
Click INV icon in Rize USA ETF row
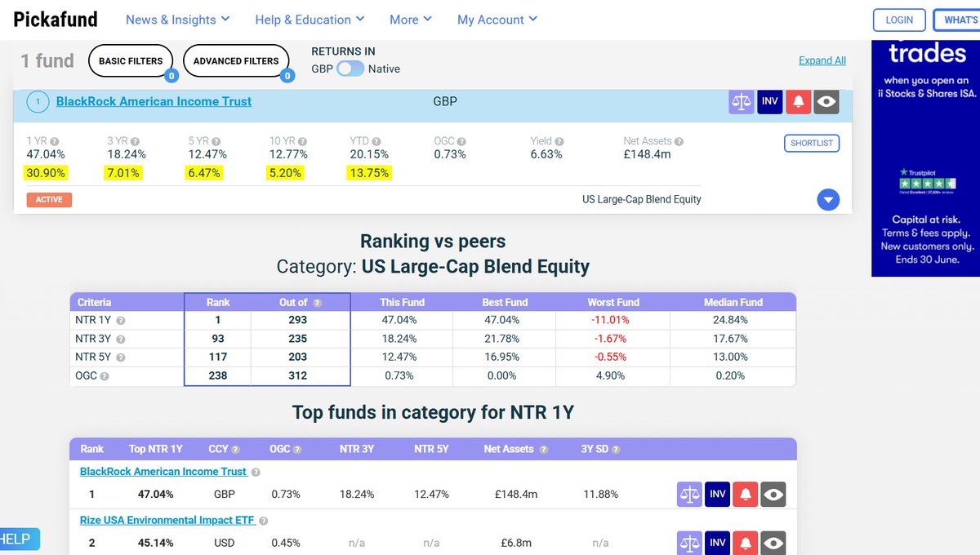(718, 543)
